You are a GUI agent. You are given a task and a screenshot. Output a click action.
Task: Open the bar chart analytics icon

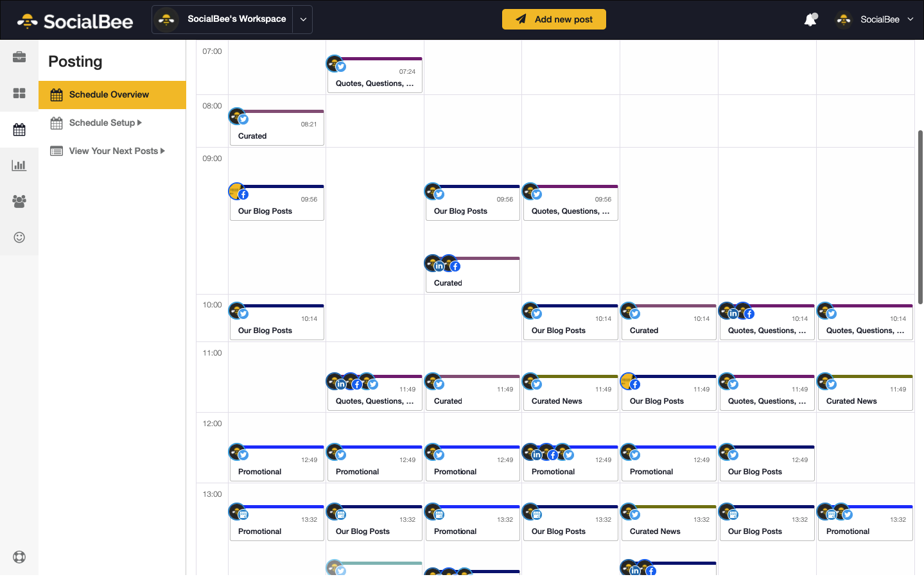[x=19, y=166]
